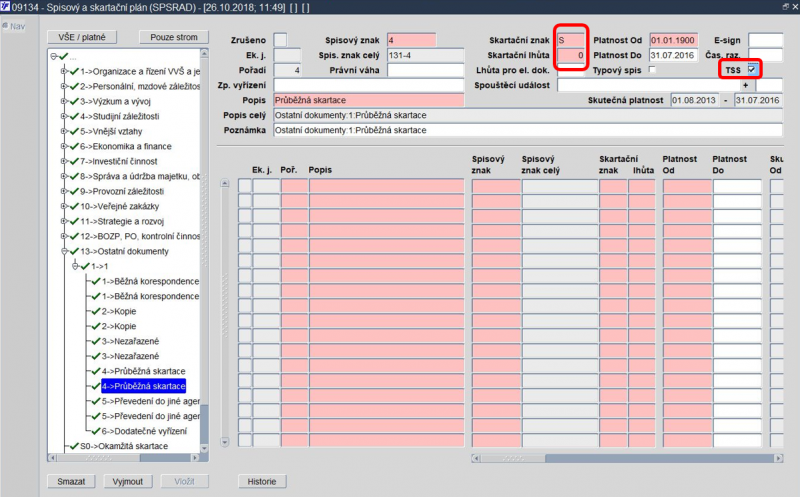Focus the Skartační lhůta field

pos(570,55)
